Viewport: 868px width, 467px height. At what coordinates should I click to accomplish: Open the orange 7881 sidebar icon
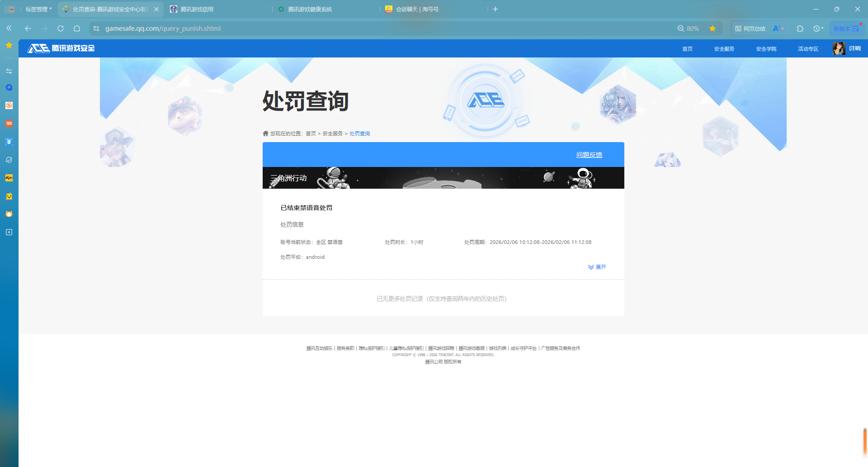(9, 124)
